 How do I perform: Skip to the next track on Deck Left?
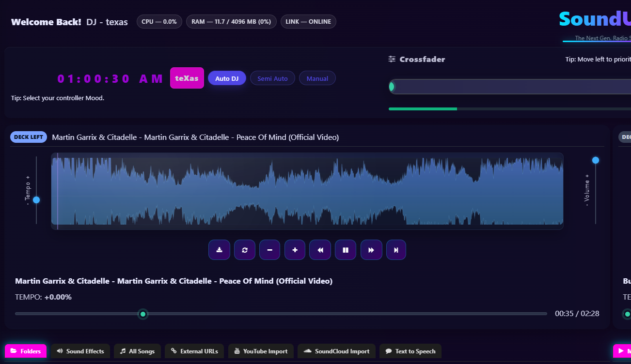click(x=396, y=250)
